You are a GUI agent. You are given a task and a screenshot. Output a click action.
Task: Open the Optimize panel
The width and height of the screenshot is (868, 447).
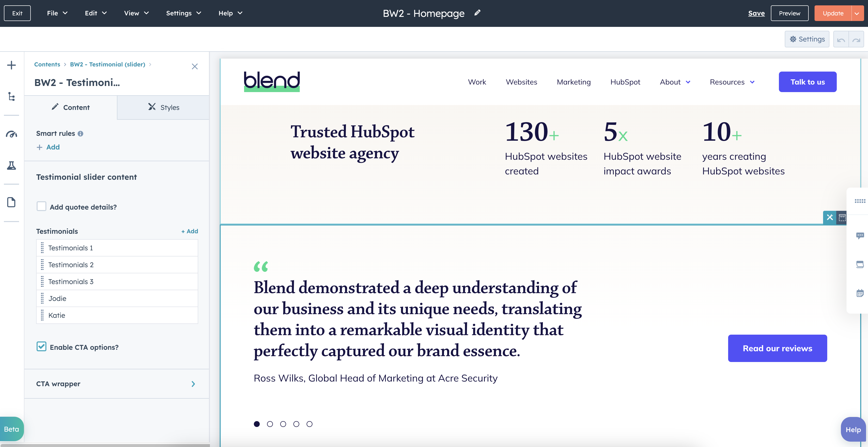coord(11,135)
